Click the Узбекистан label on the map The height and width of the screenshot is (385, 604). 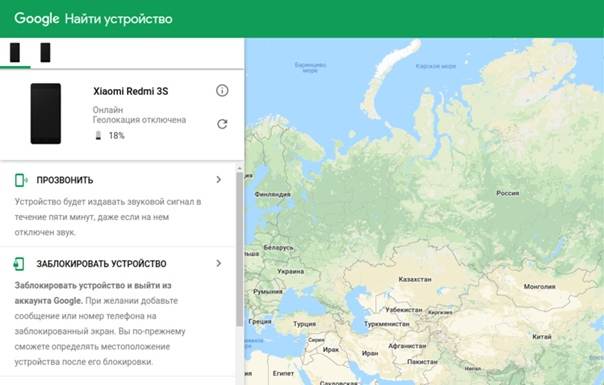click(x=404, y=309)
